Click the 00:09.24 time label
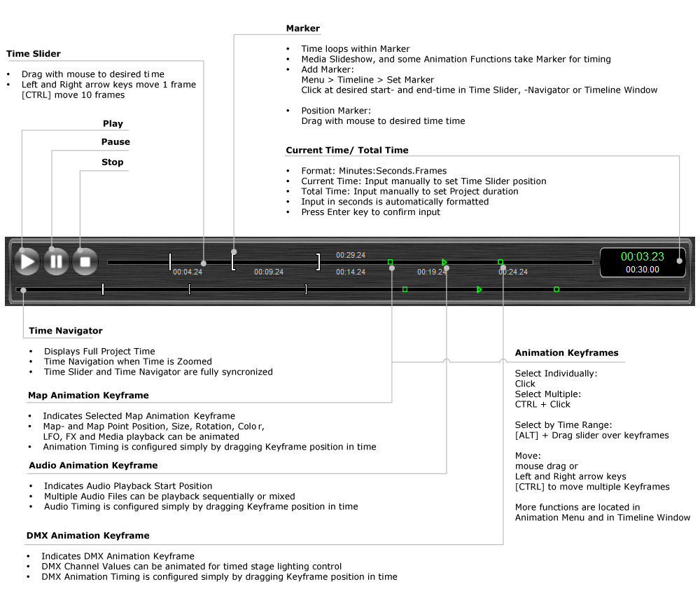This screenshot has width=700, height=596. (269, 272)
